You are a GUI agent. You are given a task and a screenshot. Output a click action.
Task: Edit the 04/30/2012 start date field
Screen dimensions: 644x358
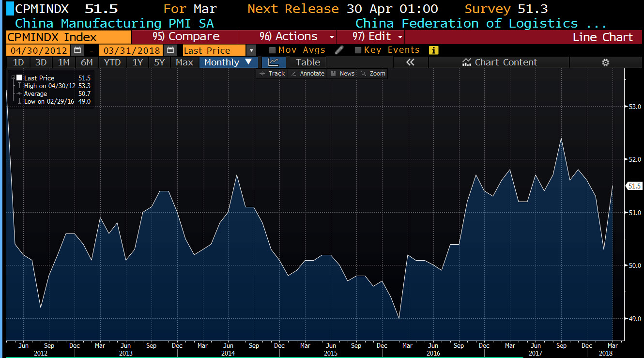click(39, 50)
